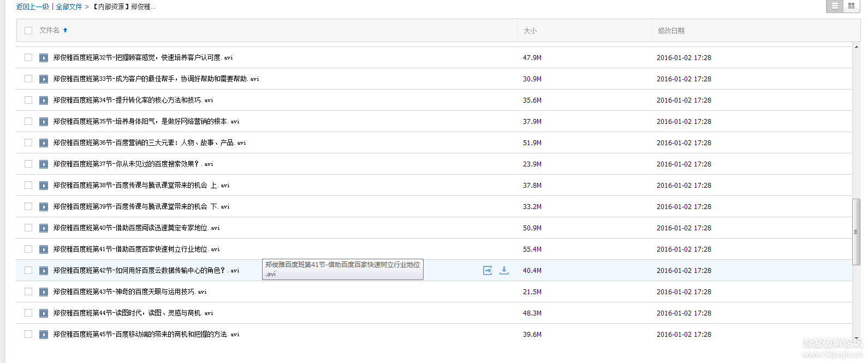Open 郑俊雅百度班第40节 video file
Screen dimensions: 868x363
point(136,228)
